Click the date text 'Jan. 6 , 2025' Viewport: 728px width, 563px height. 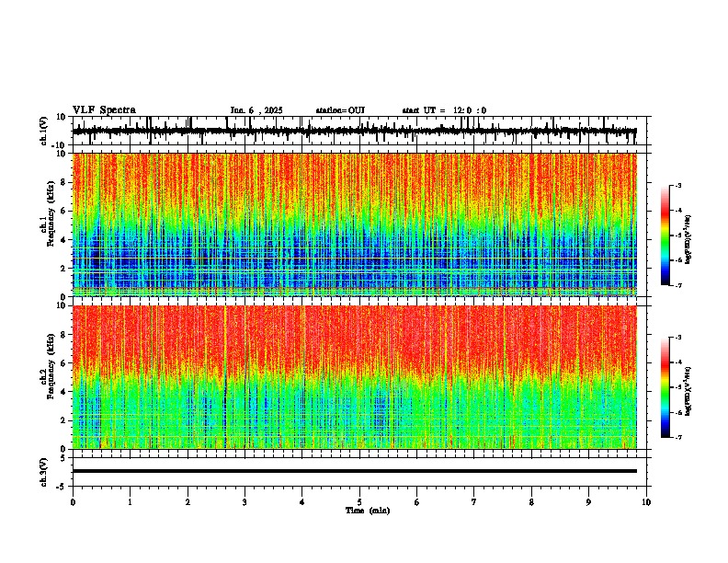point(256,110)
